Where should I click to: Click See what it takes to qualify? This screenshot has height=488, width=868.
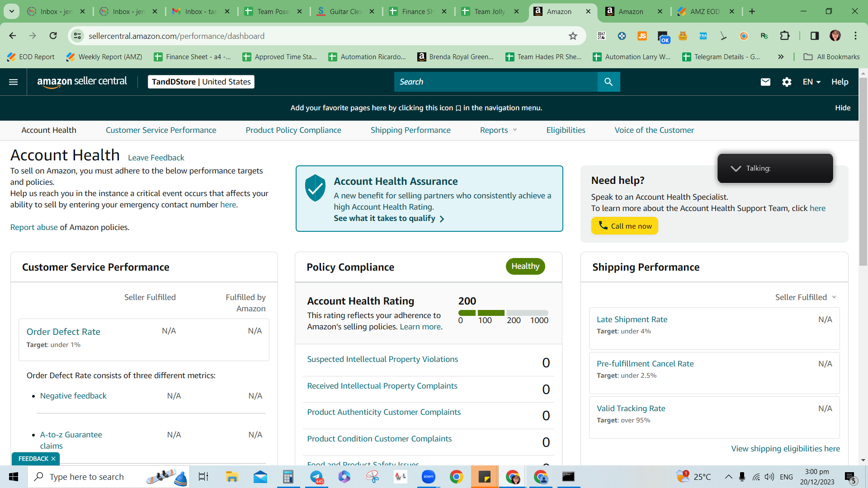click(389, 218)
